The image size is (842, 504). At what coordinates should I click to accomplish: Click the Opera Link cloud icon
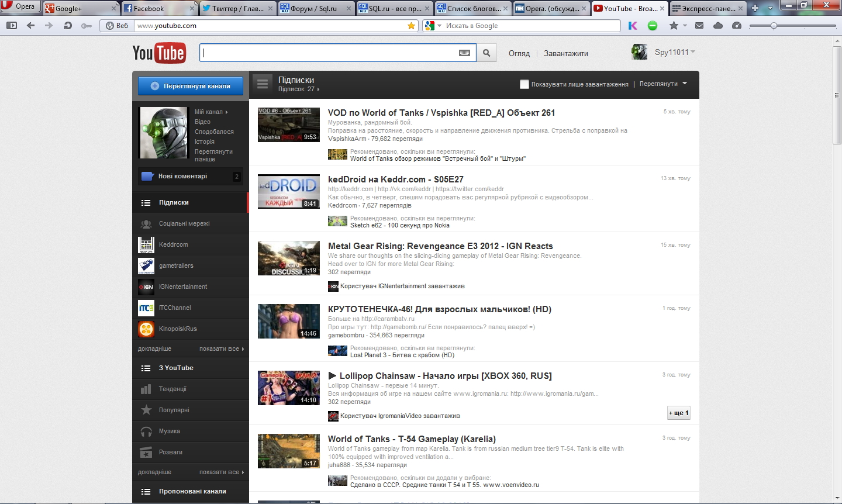tap(718, 26)
